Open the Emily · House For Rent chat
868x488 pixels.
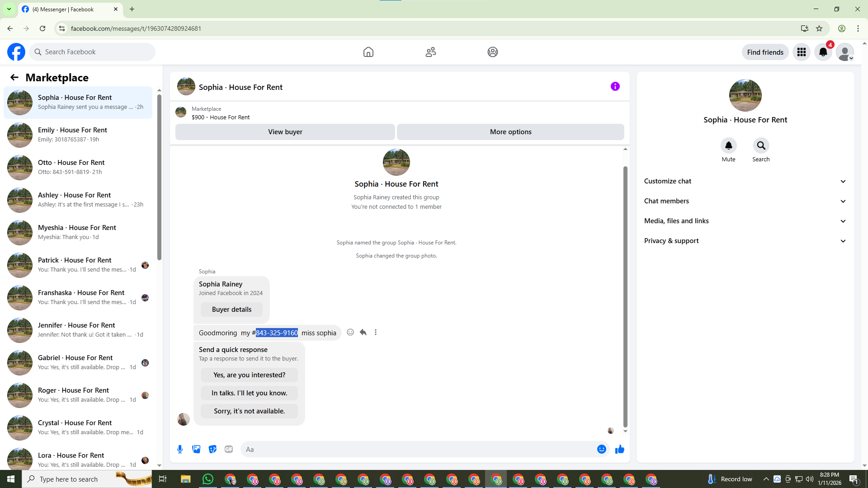[x=78, y=135]
